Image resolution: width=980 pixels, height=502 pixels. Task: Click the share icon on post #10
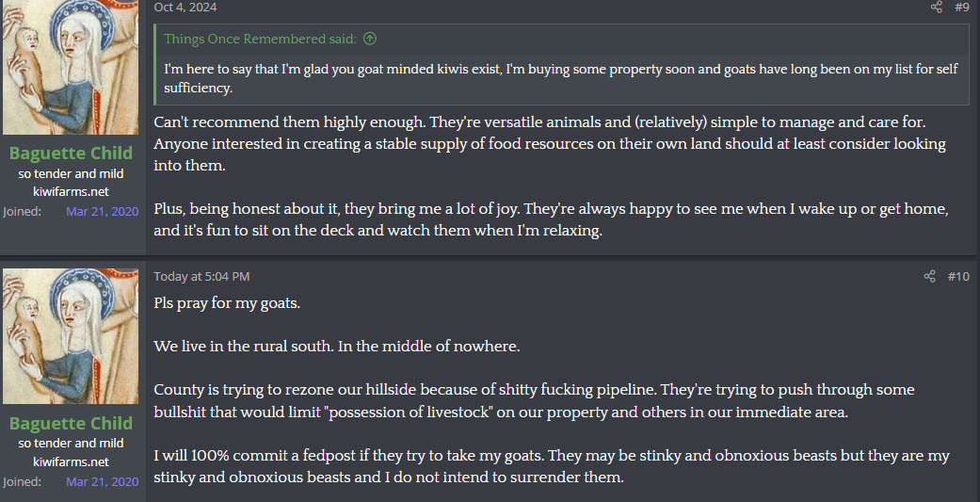coord(929,276)
